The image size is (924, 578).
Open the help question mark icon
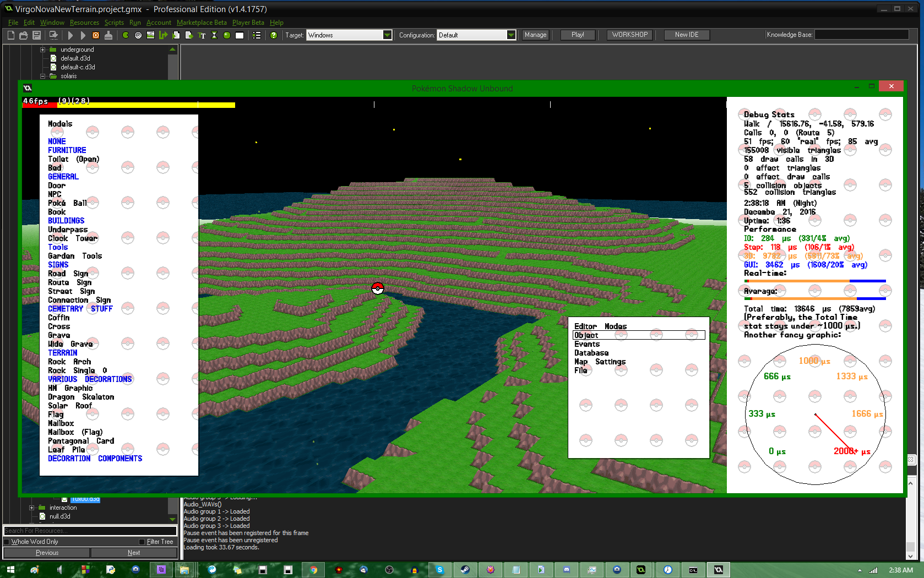274,35
